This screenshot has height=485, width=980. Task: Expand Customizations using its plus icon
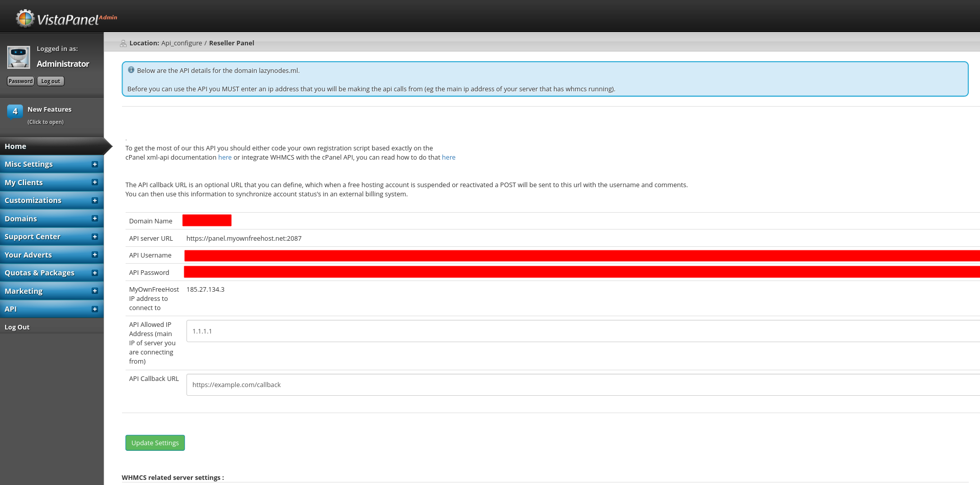click(94, 200)
